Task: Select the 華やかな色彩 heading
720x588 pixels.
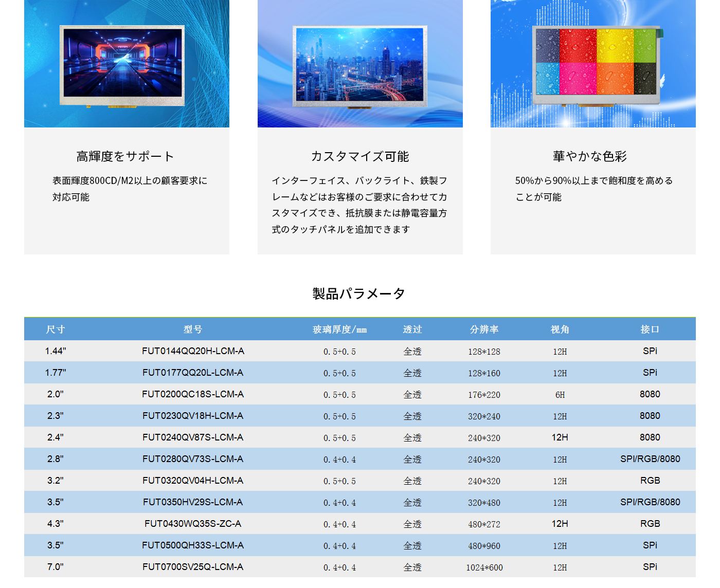Action: (590, 156)
